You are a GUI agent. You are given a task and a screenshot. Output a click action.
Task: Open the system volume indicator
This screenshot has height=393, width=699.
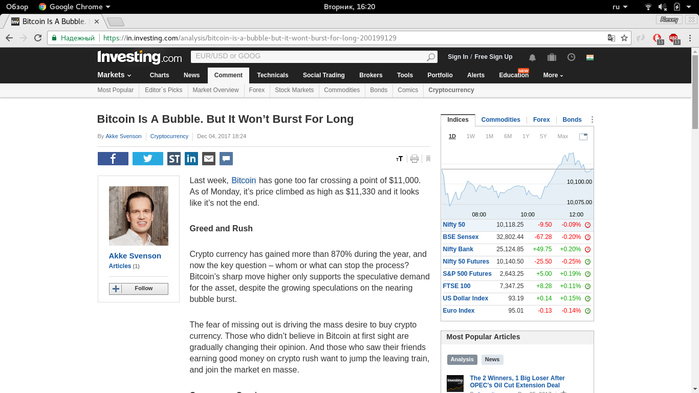(x=662, y=7)
